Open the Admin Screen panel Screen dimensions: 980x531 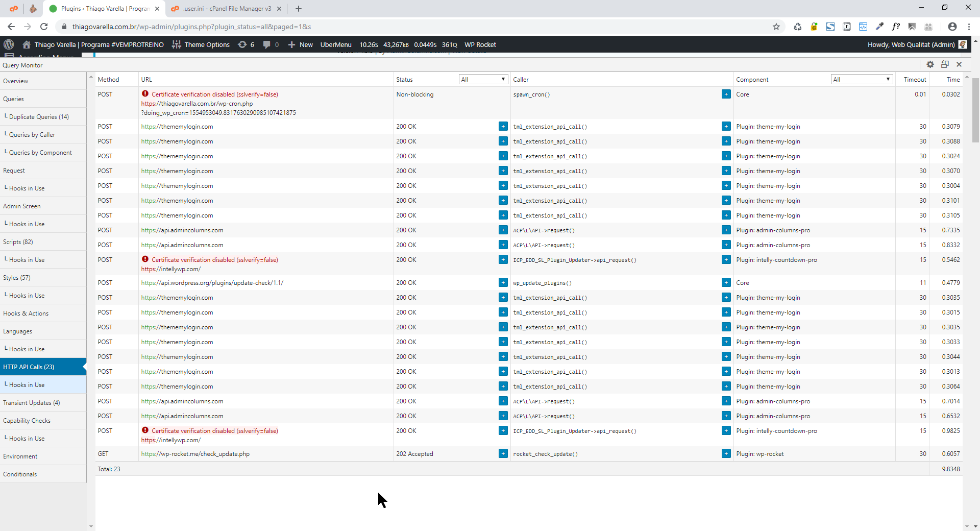[43, 206]
